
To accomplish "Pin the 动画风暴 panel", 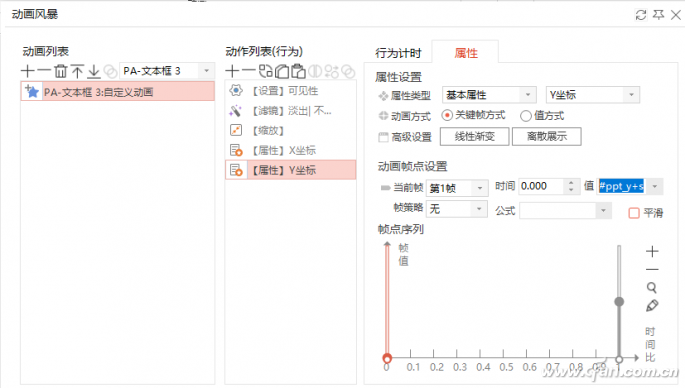I will (658, 15).
